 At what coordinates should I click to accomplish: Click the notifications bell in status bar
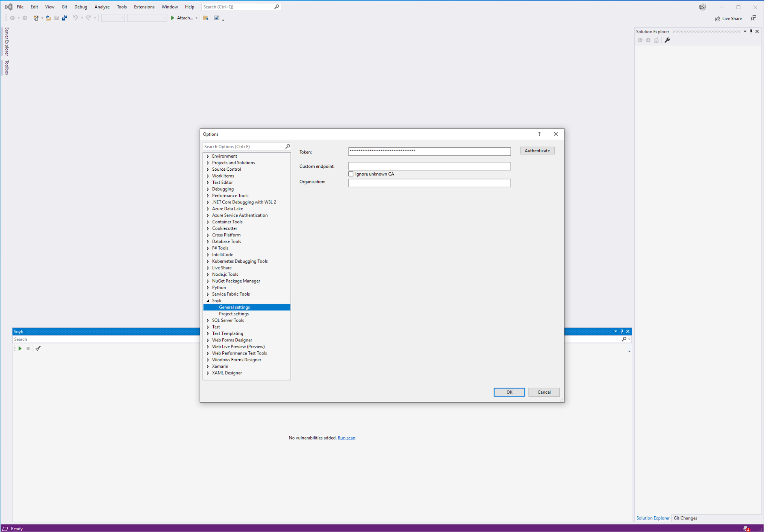tap(746, 529)
